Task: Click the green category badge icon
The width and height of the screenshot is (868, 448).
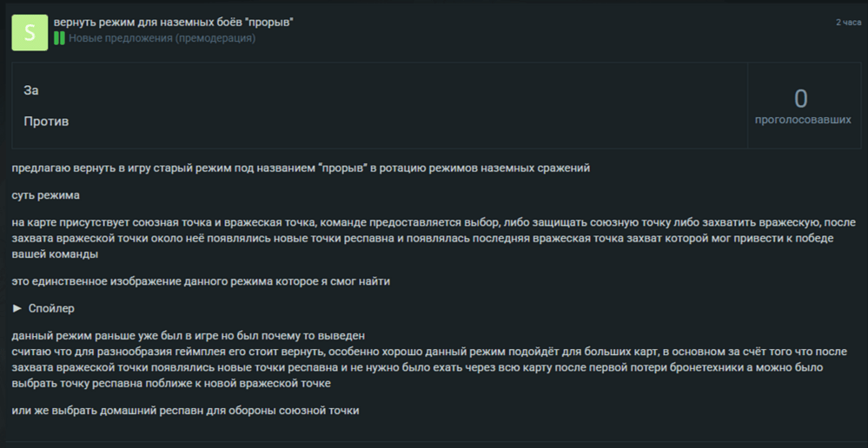Action: click(x=59, y=38)
